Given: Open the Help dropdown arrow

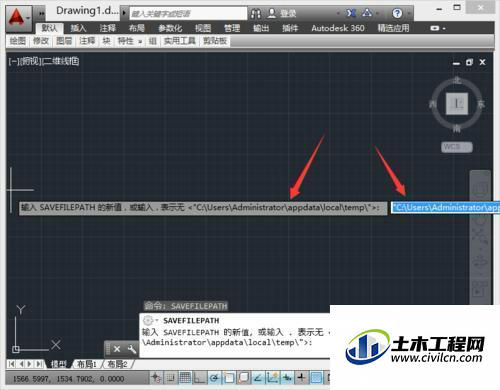Looking at the screenshot, I should (409, 14).
